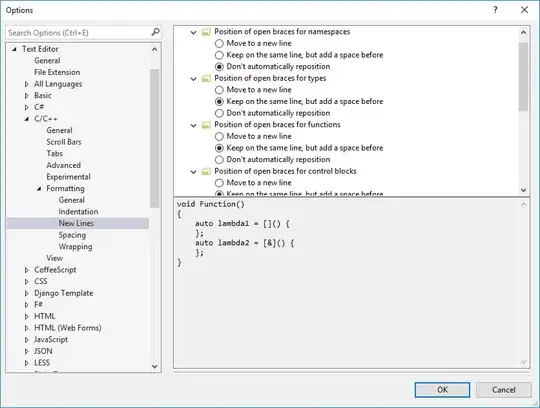The image size is (540, 408).
Task: Click the Cancel button
Action: point(503,390)
